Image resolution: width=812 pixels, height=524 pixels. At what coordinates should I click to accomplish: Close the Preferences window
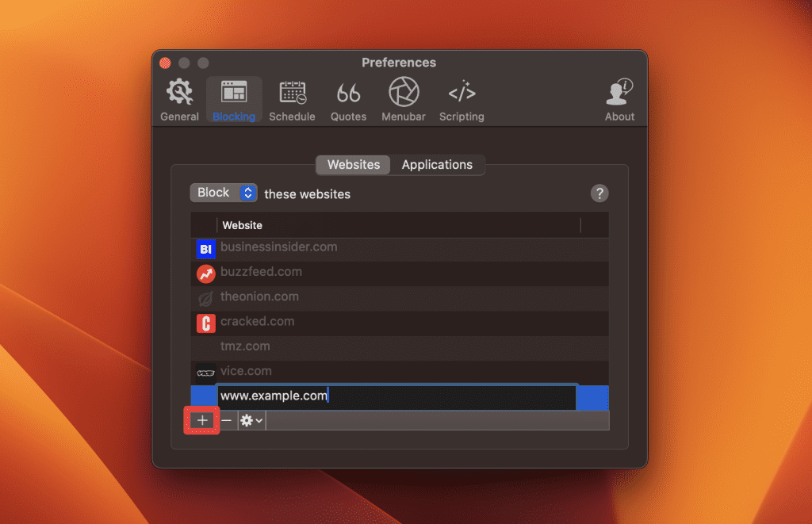click(x=165, y=63)
